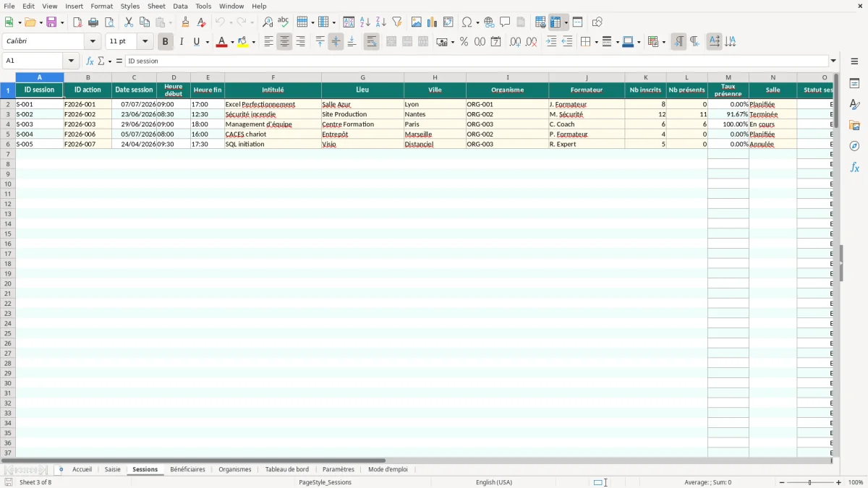Screen dimensions: 868x488
Task: Select column F header
Action: pyautogui.click(x=273, y=77)
